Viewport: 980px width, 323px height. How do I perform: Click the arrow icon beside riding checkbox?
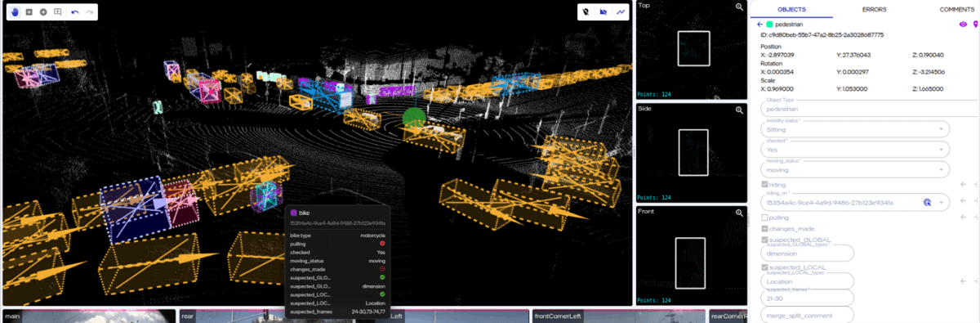pyautogui.click(x=963, y=185)
